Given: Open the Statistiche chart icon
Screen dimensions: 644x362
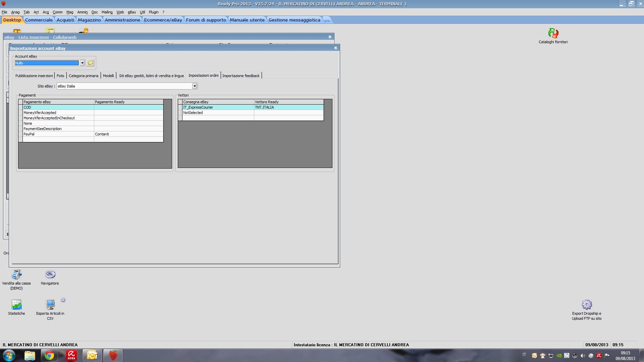Looking at the screenshot, I should tap(16, 305).
